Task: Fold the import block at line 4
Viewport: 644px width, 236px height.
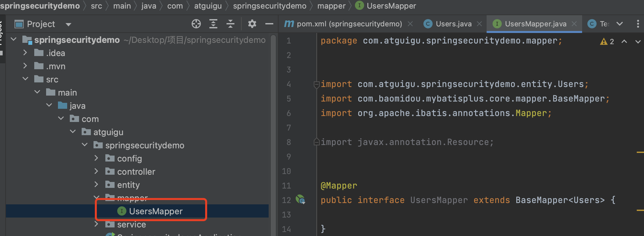Action: pyautogui.click(x=316, y=84)
